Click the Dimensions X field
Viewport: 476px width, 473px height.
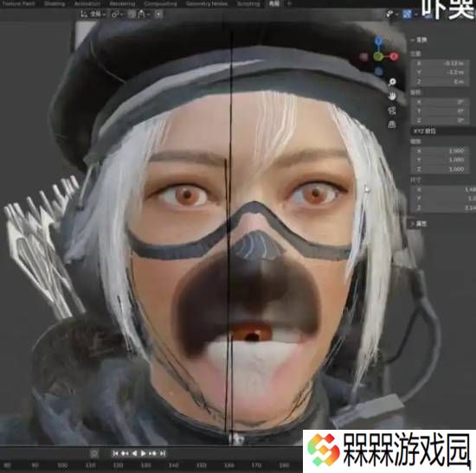(x=443, y=189)
